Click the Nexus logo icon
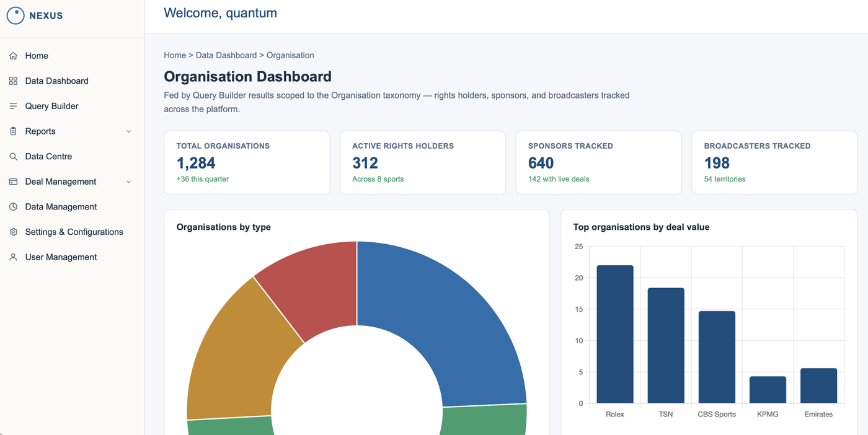Screen dimensions: 868x435 15,15
